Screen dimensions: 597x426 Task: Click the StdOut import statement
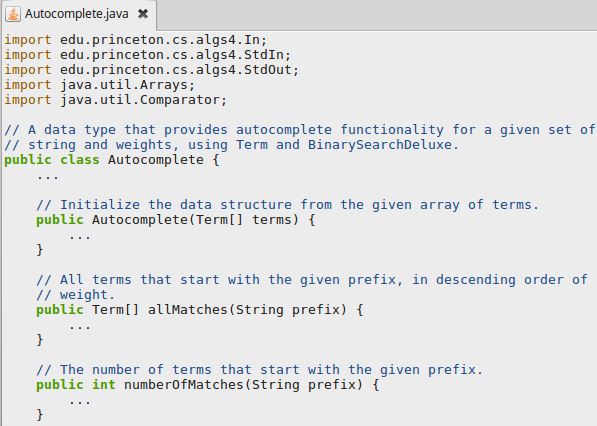(152, 70)
